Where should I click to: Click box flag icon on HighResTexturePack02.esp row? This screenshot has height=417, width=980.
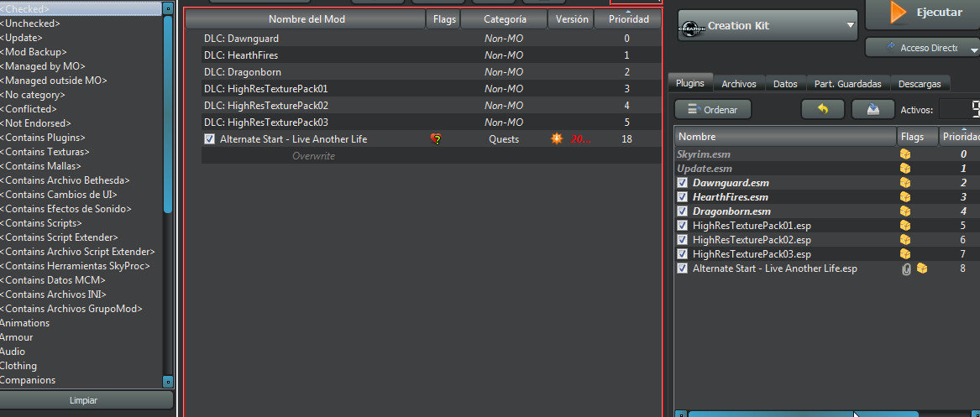click(904, 240)
